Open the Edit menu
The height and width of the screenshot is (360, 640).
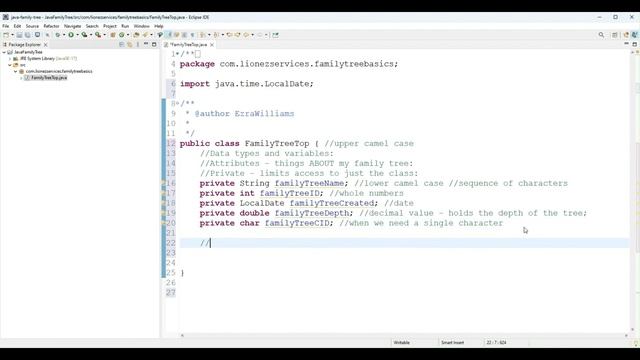click(x=17, y=26)
